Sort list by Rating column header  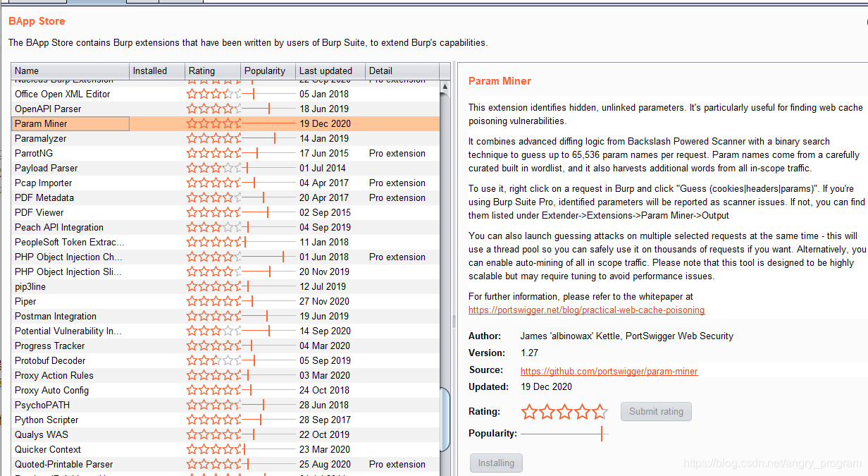pos(213,71)
